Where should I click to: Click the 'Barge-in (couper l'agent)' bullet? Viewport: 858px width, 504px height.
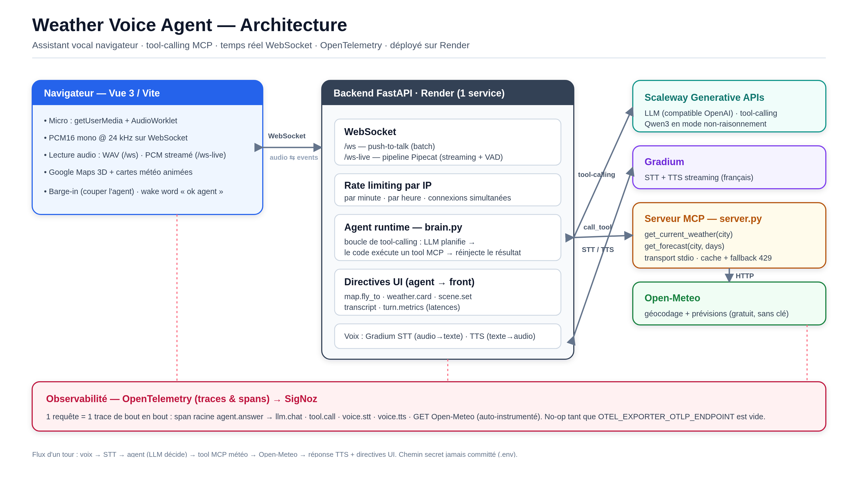(x=134, y=191)
